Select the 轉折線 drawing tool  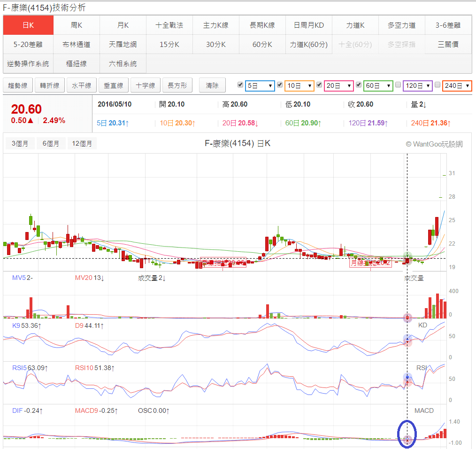(x=50, y=85)
